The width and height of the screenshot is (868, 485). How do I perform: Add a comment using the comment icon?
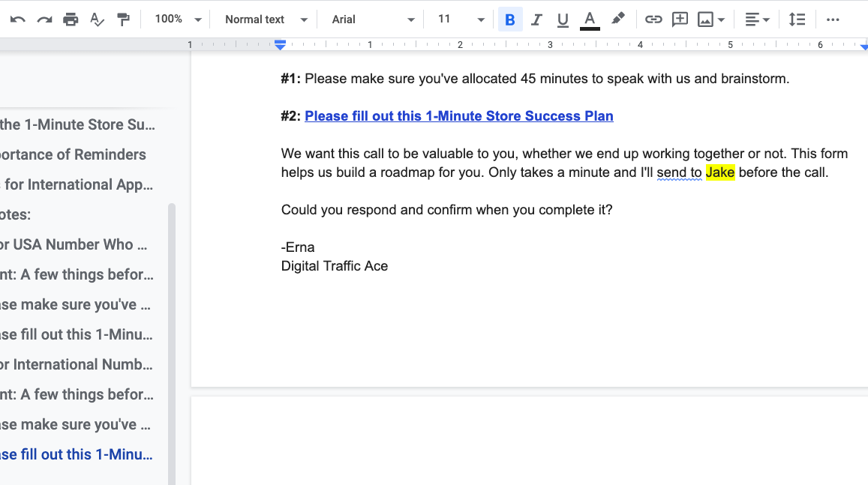click(680, 19)
